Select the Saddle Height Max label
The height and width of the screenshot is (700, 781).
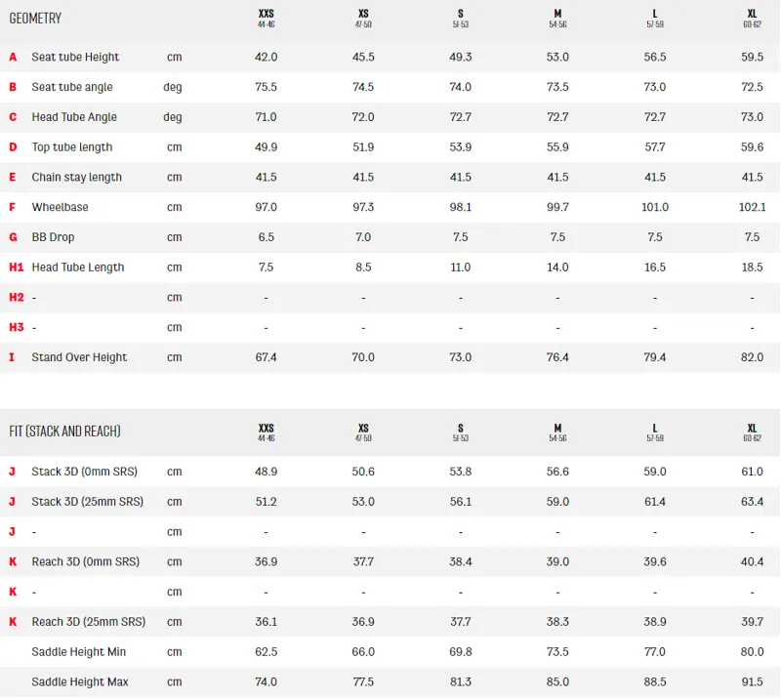[x=80, y=681]
